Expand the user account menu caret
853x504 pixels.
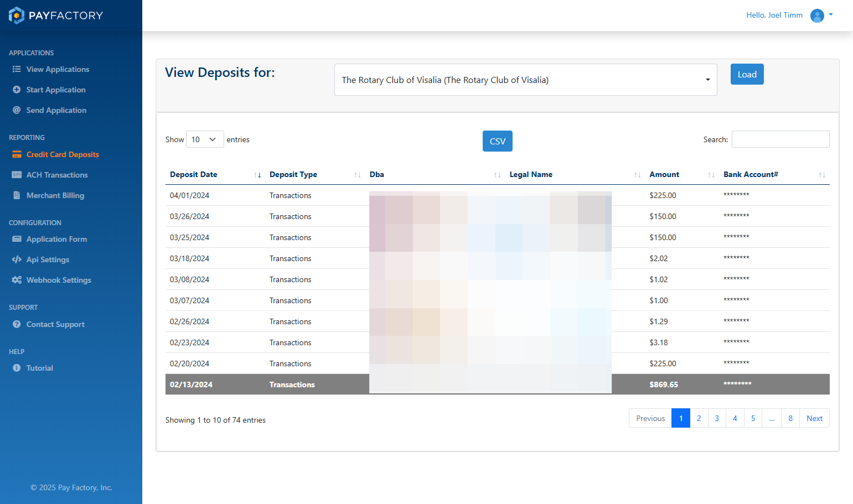pyautogui.click(x=831, y=15)
